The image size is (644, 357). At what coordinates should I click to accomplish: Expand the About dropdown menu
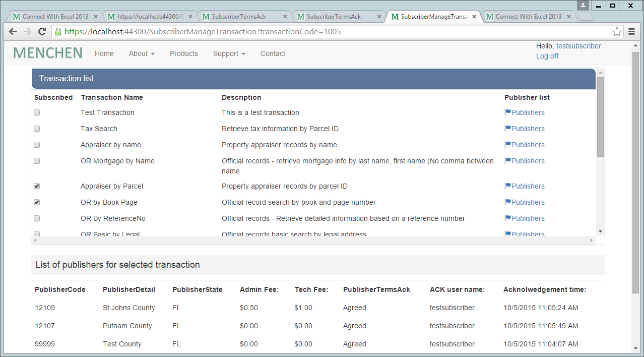coord(142,53)
